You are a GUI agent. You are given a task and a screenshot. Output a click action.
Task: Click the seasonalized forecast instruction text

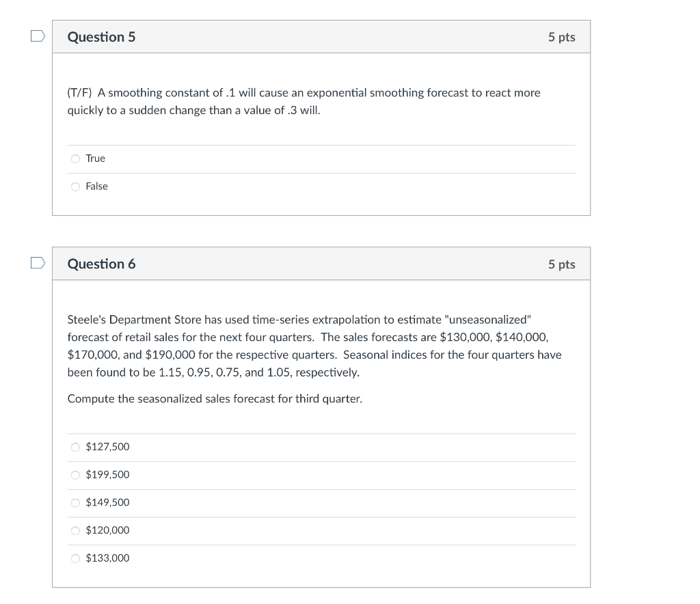point(214,398)
